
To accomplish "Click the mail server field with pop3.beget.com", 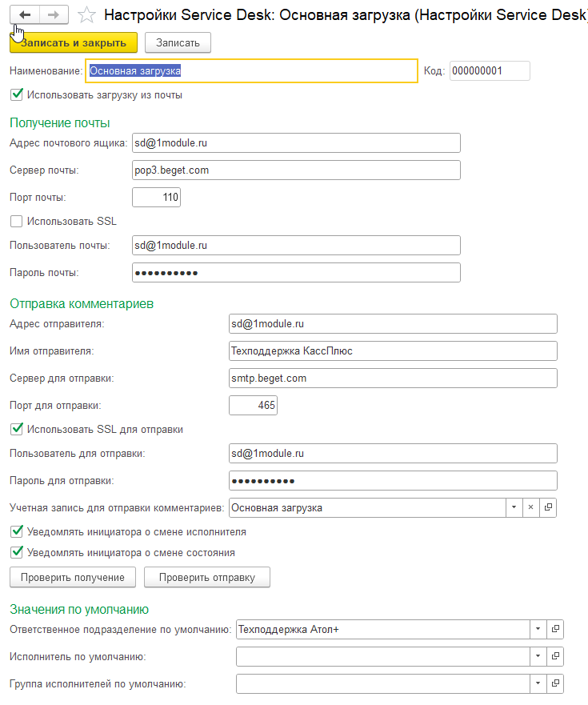I will (x=296, y=170).
